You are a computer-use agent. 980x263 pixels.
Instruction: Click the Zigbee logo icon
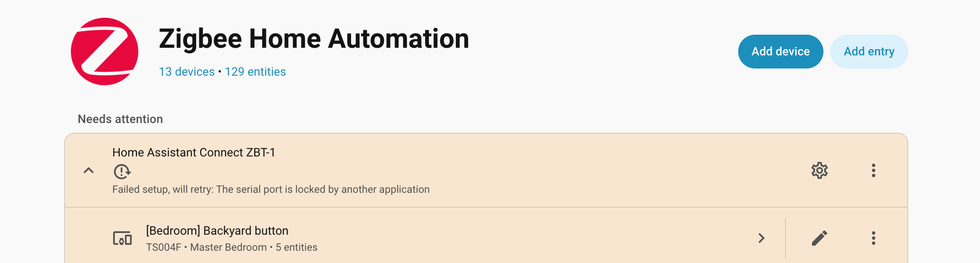(x=105, y=52)
